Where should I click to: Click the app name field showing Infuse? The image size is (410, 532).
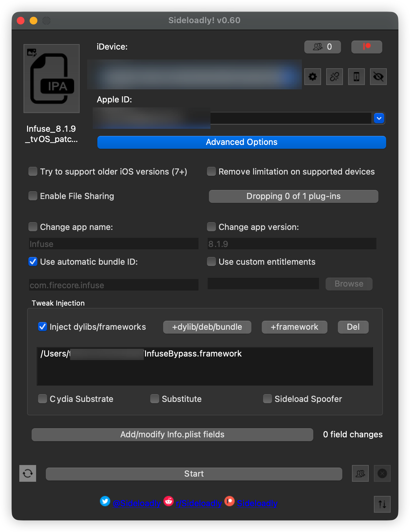coord(114,244)
